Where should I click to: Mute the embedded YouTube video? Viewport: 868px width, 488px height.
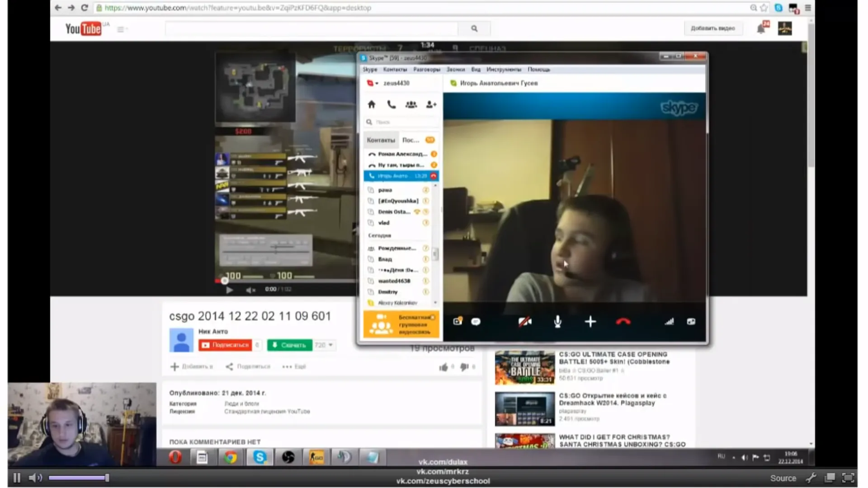tap(250, 290)
